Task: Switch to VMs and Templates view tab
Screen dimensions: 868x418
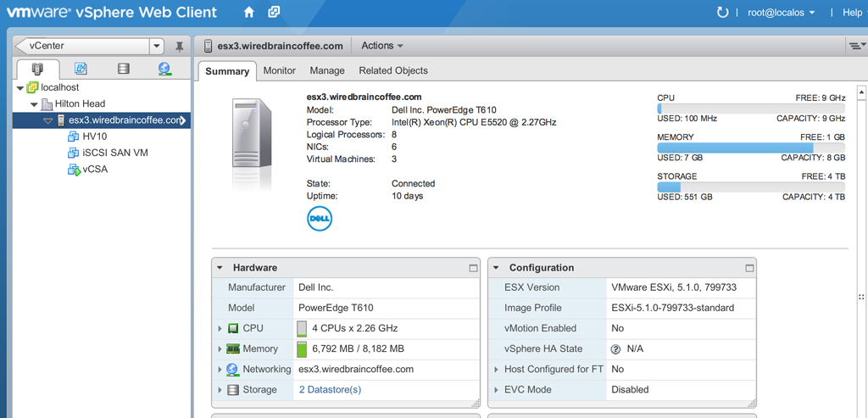Action: click(x=81, y=69)
